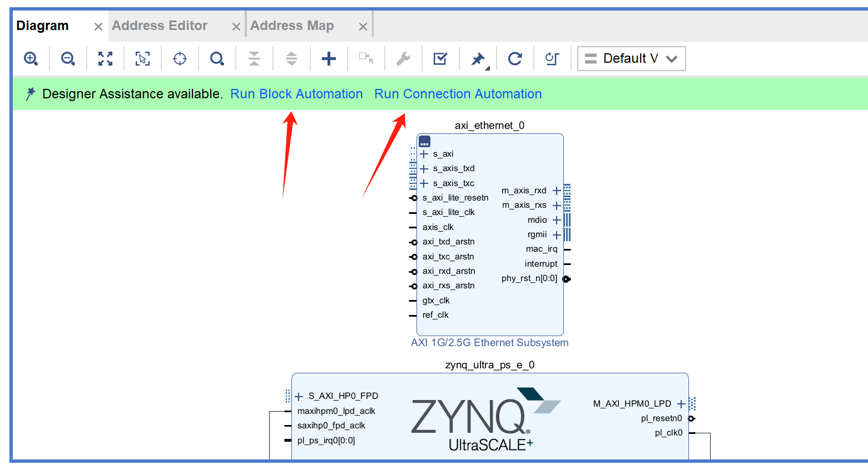Viewport: 868px width, 475px height.
Task: Expand the s_axi interface port
Action: click(x=424, y=154)
